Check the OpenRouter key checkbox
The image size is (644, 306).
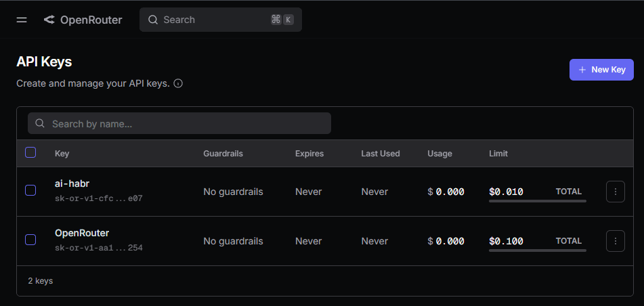point(30,240)
